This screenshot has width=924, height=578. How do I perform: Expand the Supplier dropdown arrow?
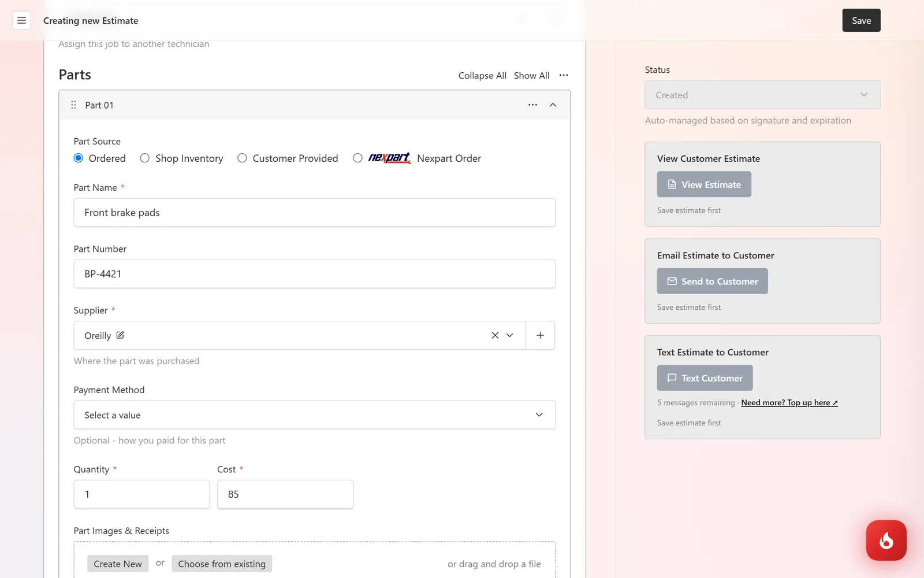[510, 335]
